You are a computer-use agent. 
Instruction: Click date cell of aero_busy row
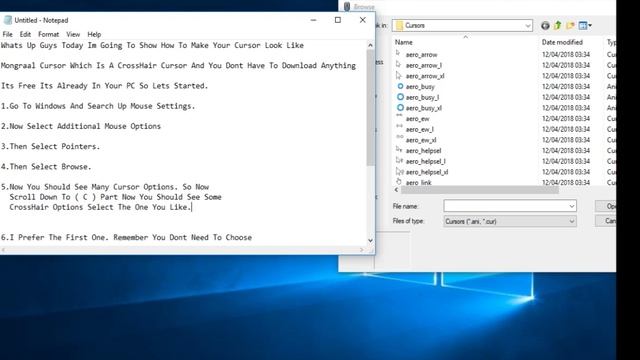coord(566,87)
